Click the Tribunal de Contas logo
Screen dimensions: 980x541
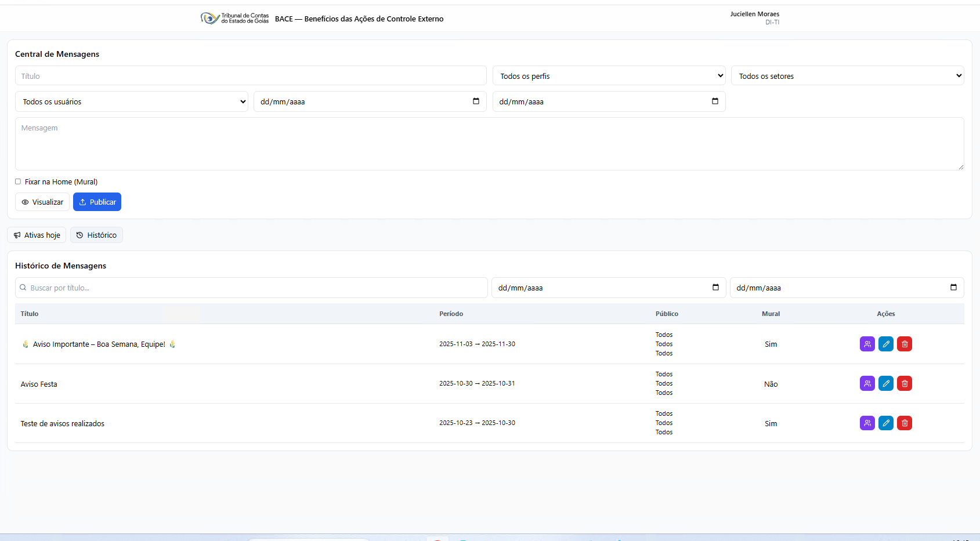pos(234,19)
